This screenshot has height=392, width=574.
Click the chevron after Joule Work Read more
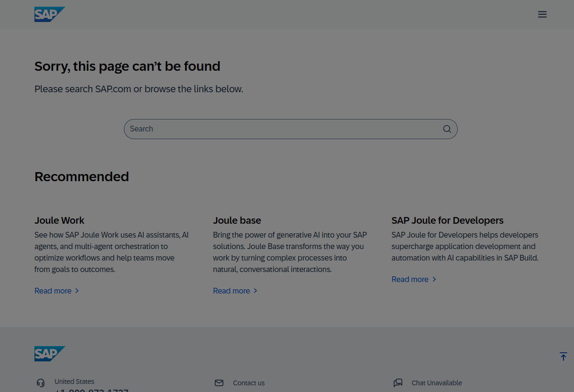pyautogui.click(x=77, y=291)
